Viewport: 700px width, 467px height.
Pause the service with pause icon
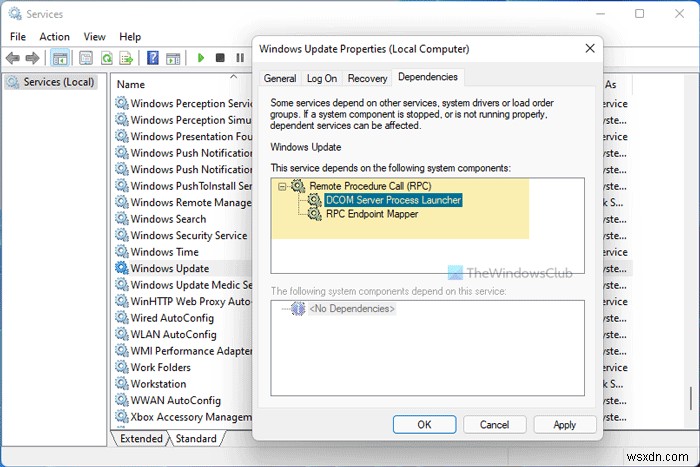pos(240,58)
